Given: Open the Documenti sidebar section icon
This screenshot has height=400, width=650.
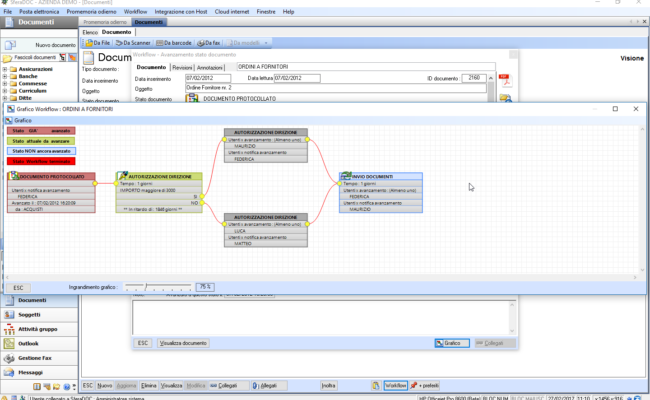Looking at the screenshot, I should 9,300.
